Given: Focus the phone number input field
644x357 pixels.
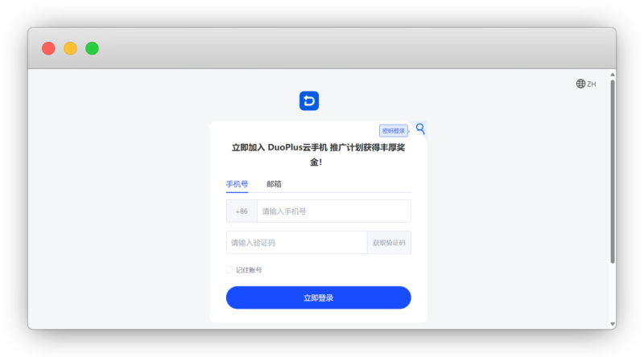Looking at the screenshot, I should [334, 211].
